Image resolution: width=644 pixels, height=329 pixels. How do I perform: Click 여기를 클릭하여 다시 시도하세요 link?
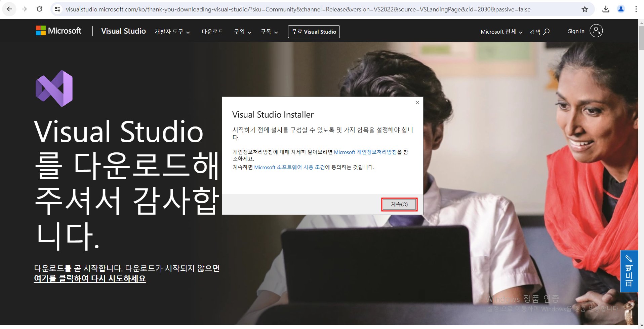point(90,279)
